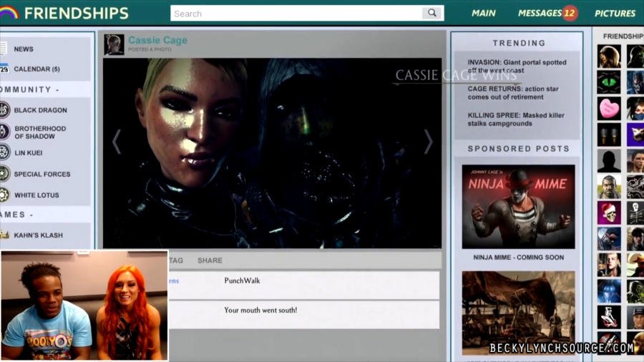Click the Lin Kuei community emblem
Viewport: 644px width, 362px height.
click(x=4, y=152)
